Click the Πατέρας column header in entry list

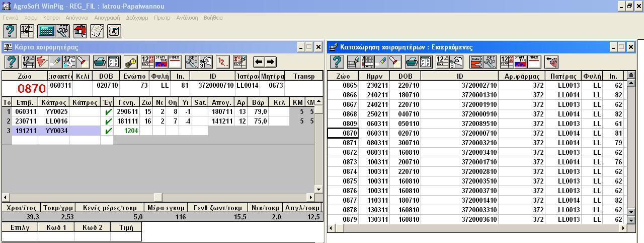(x=562, y=76)
